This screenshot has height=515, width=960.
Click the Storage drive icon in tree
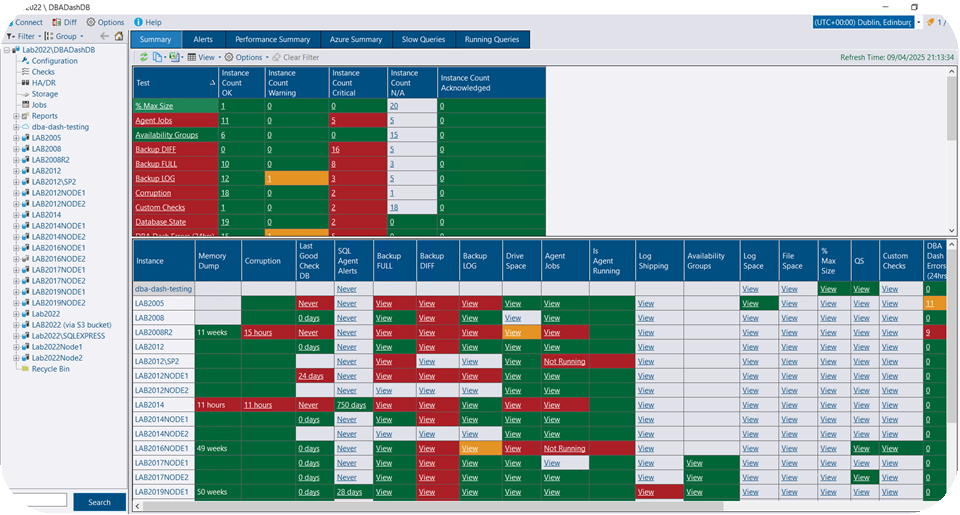25,94
